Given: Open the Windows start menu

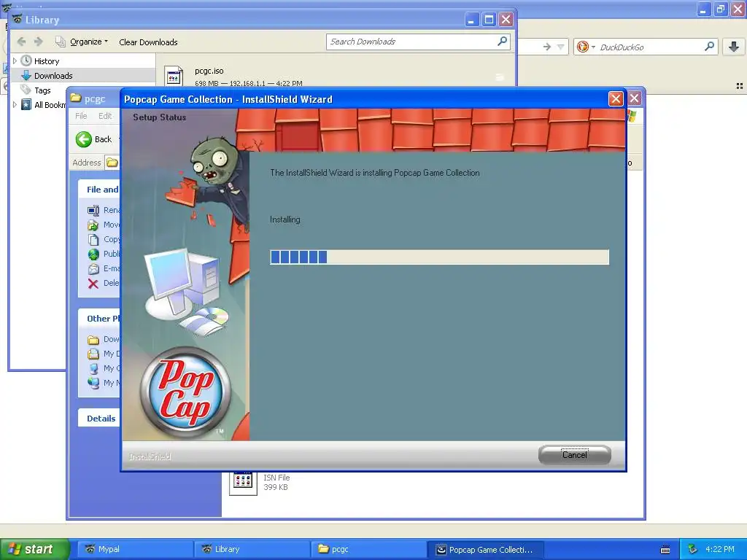Looking at the screenshot, I should (x=34, y=549).
